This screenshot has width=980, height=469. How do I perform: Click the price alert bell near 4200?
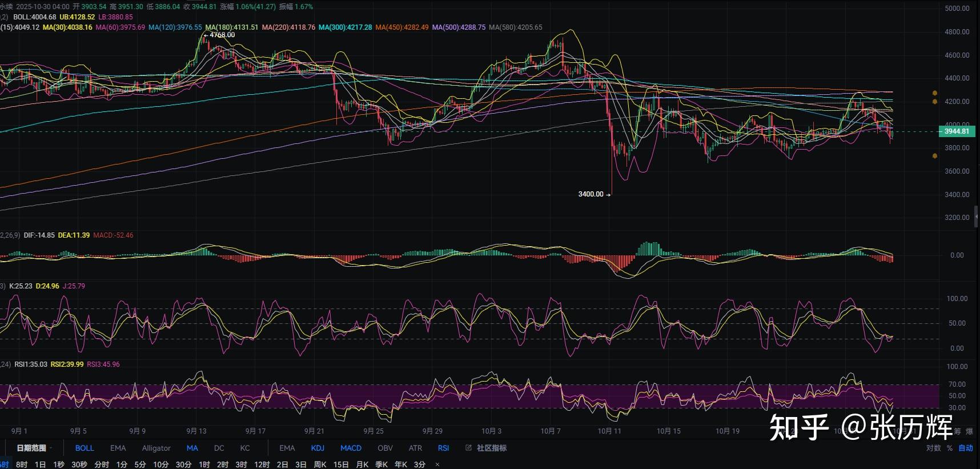[x=935, y=102]
